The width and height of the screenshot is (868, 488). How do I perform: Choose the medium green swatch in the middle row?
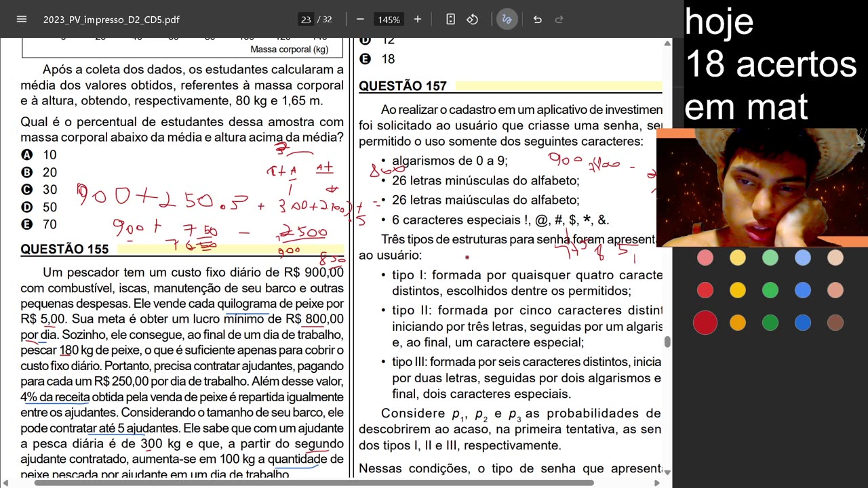pyautogui.click(x=770, y=290)
